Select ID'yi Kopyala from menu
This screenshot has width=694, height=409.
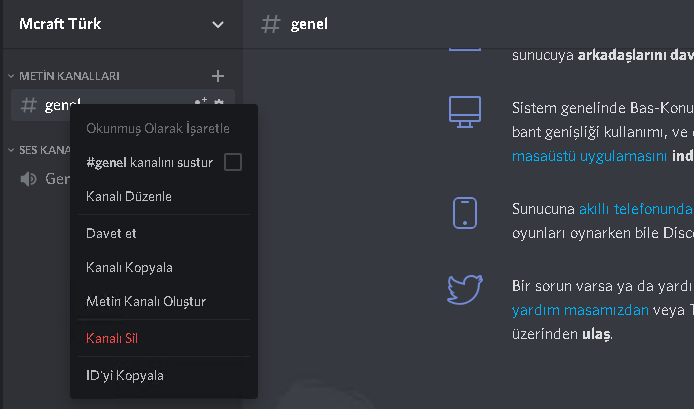125,375
